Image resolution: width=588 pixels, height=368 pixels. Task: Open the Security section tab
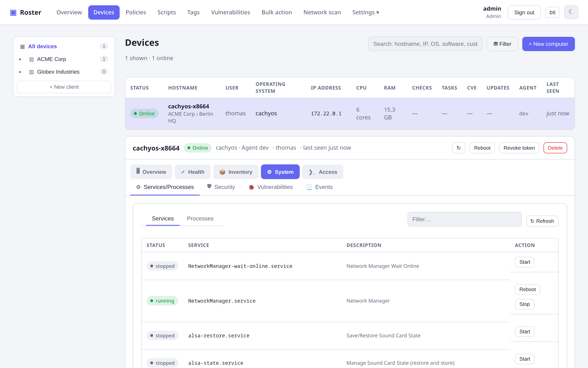pos(221,187)
